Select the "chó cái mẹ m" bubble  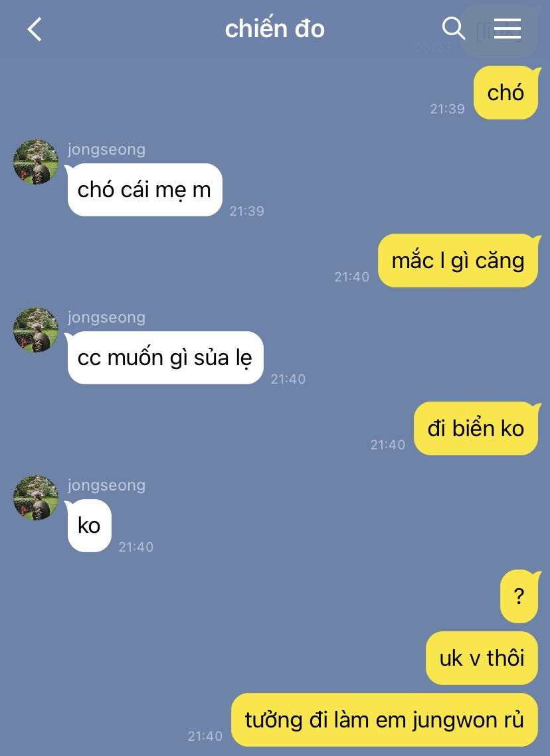click(144, 189)
